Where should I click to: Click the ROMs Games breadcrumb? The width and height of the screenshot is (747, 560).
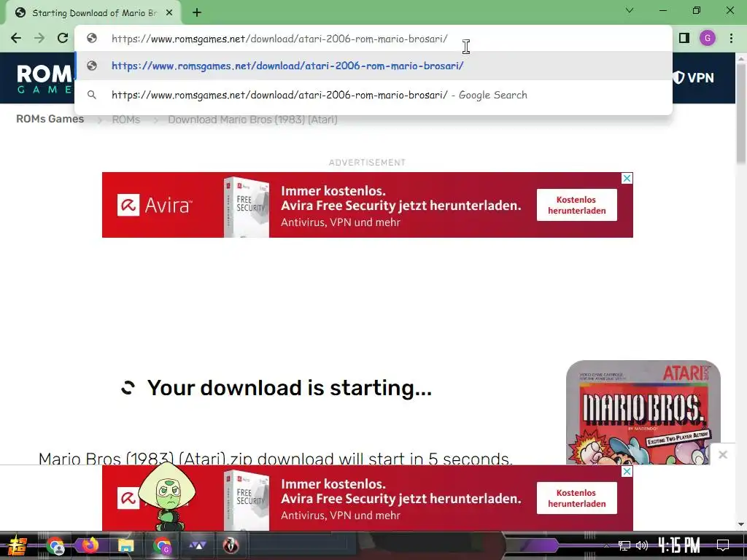coord(50,119)
